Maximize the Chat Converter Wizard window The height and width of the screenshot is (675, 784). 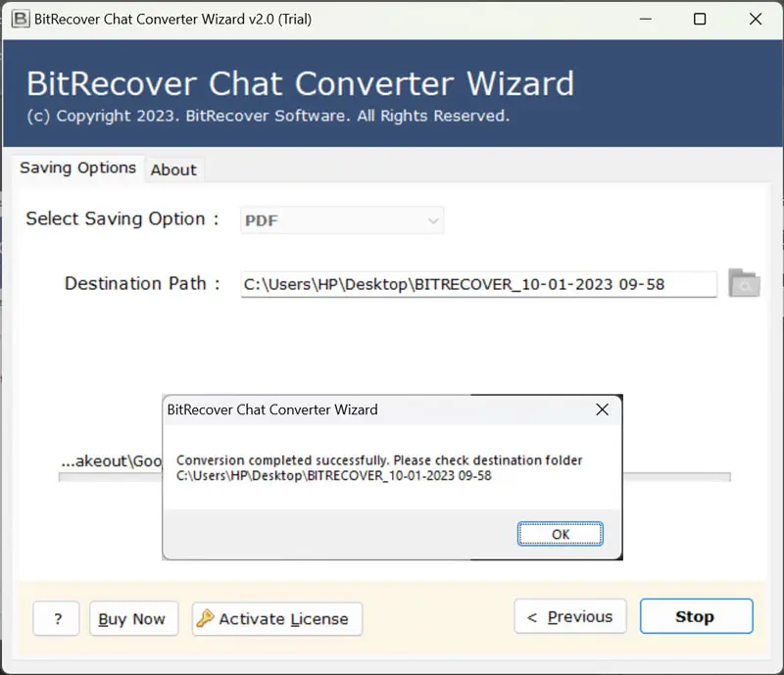[700, 19]
